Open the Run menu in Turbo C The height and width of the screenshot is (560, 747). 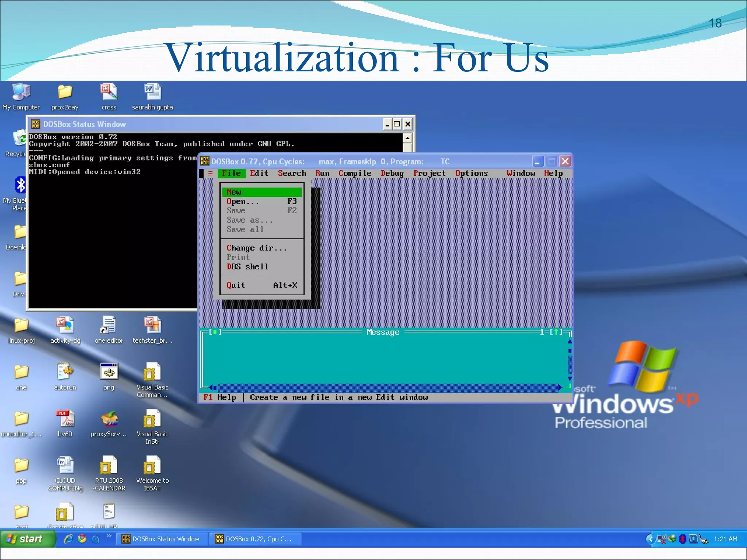click(322, 174)
